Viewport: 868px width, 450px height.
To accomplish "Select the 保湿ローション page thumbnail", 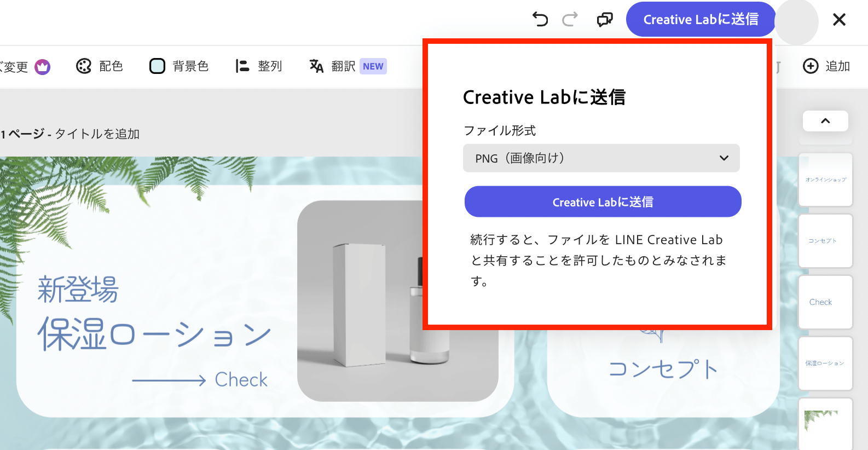I will point(825,364).
